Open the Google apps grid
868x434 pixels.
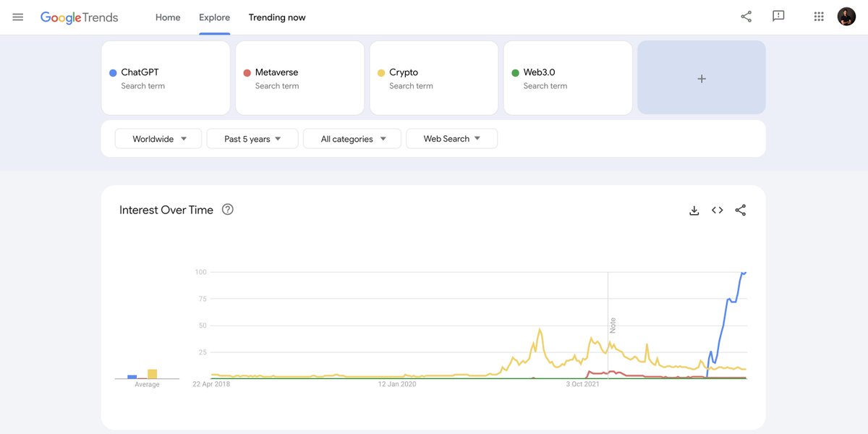point(819,17)
